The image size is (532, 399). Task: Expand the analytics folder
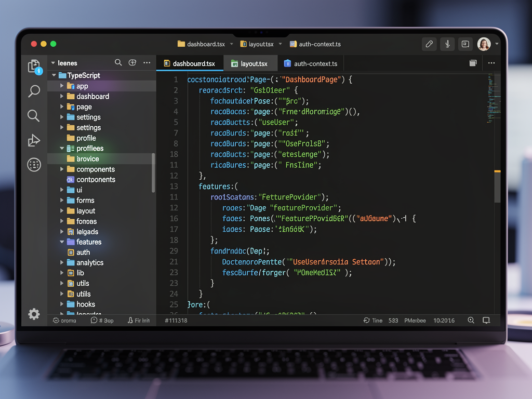point(62,262)
